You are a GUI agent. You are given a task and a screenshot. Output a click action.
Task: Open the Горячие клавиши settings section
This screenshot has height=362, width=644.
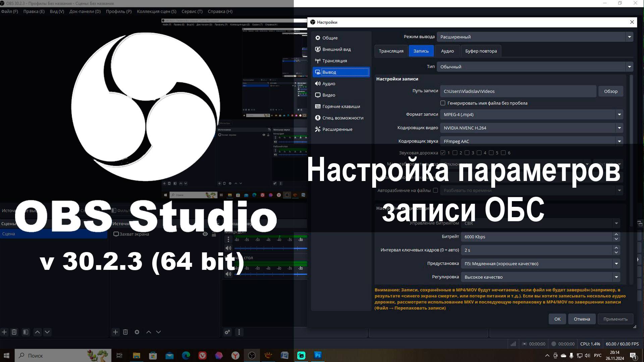[x=341, y=107]
